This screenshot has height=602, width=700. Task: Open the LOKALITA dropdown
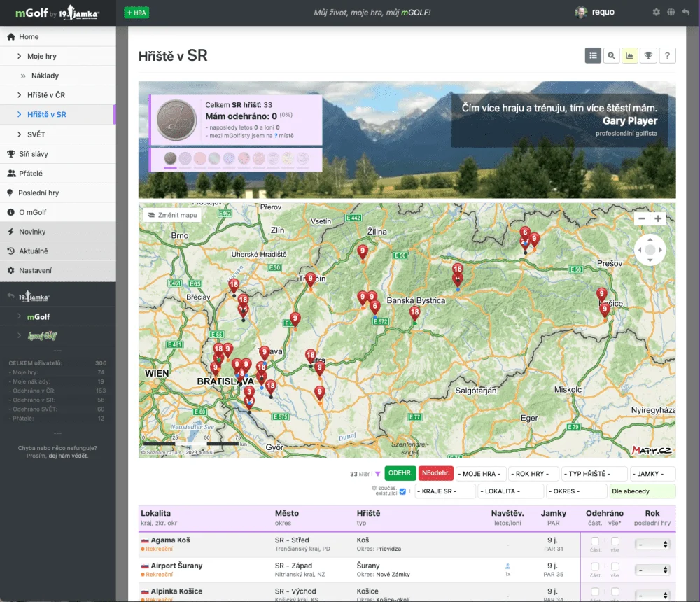click(x=511, y=491)
